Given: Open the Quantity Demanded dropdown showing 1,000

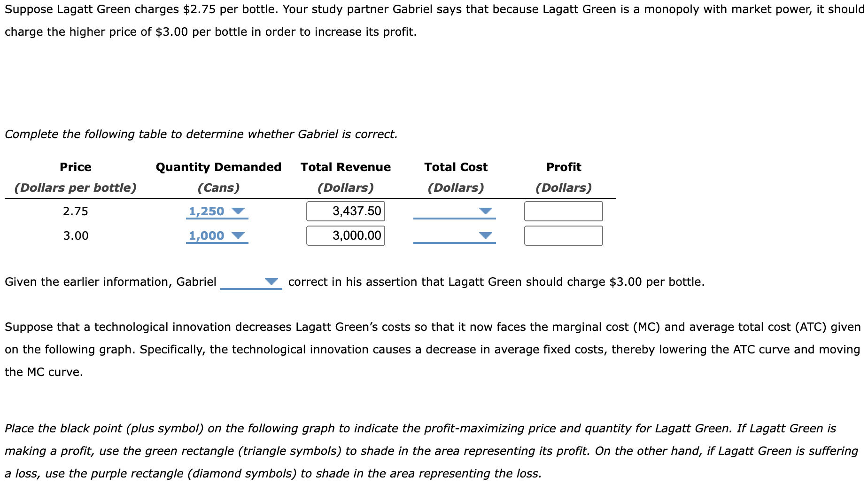Looking at the screenshot, I should point(216,235).
